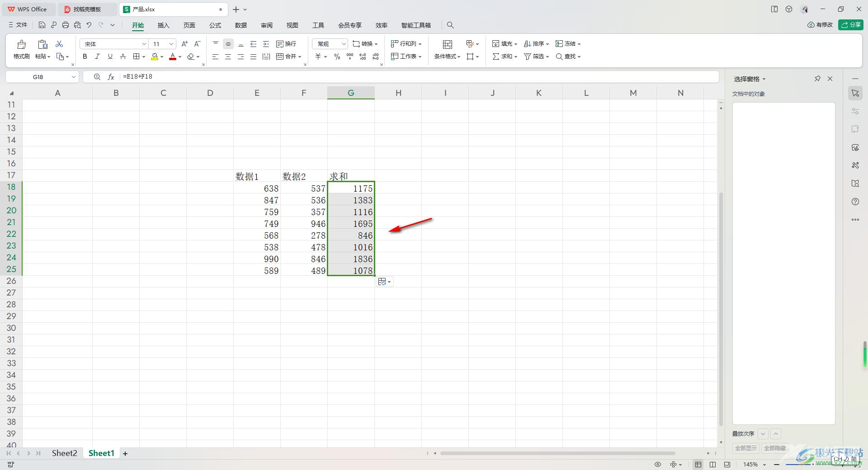
Task: Open the zoom percentage 145% dropdown
Action: [764, 465]
